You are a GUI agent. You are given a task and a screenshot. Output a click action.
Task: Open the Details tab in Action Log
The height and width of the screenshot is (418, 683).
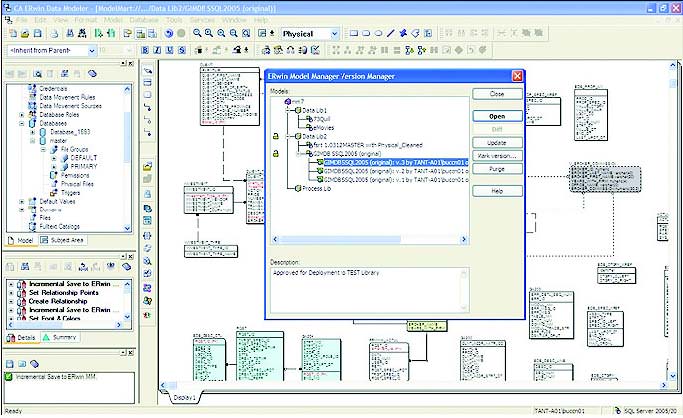tap(21, 337)
